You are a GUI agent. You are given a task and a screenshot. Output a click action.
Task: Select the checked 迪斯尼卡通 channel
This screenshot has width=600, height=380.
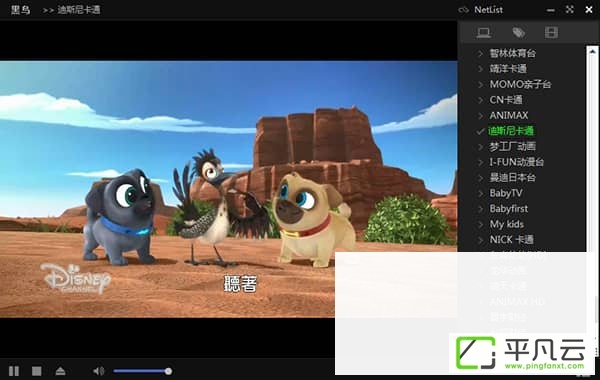coord(511,131)
